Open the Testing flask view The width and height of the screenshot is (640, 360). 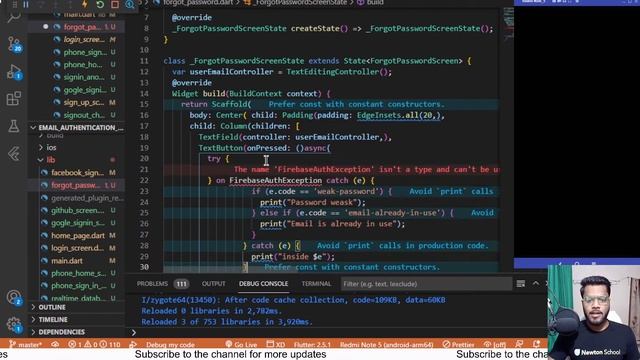(13, 126)
